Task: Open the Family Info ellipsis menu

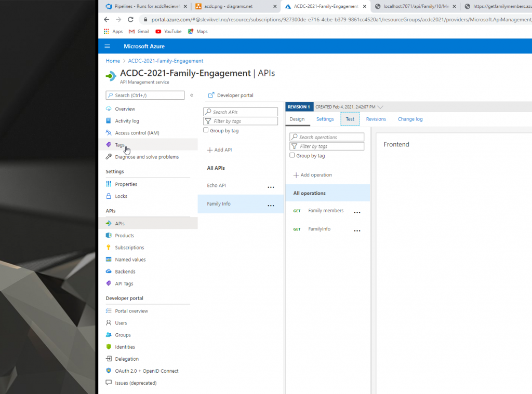Action: coord(271,206)
